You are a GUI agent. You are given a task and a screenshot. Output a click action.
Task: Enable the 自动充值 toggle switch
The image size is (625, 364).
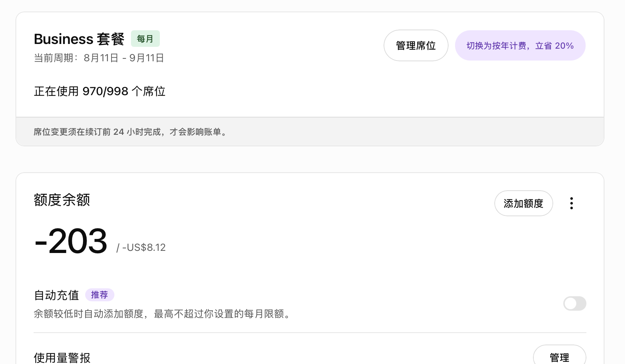coord(574,303)
